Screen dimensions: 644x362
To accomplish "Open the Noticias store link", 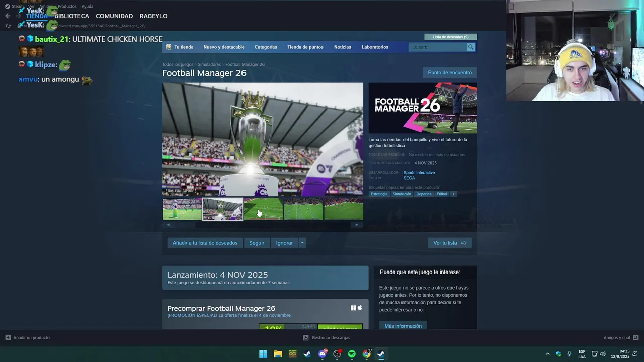I will click(343, 47).
